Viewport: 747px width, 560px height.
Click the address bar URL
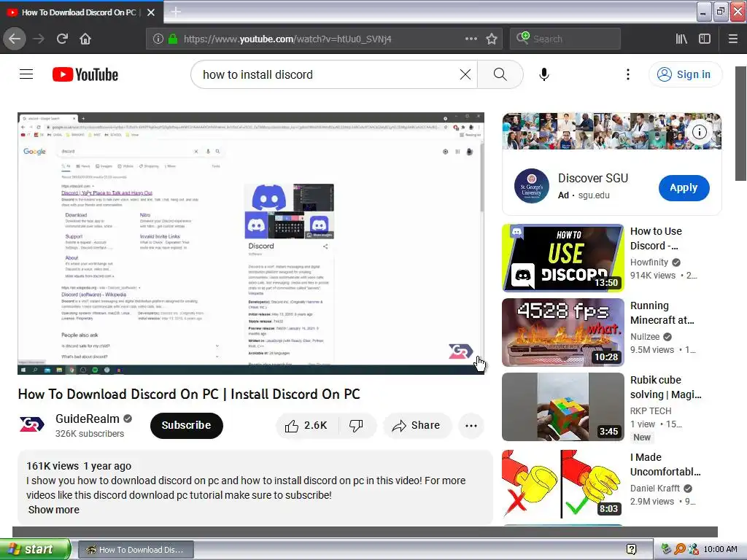pyautogui.click(x=287, y=39)
